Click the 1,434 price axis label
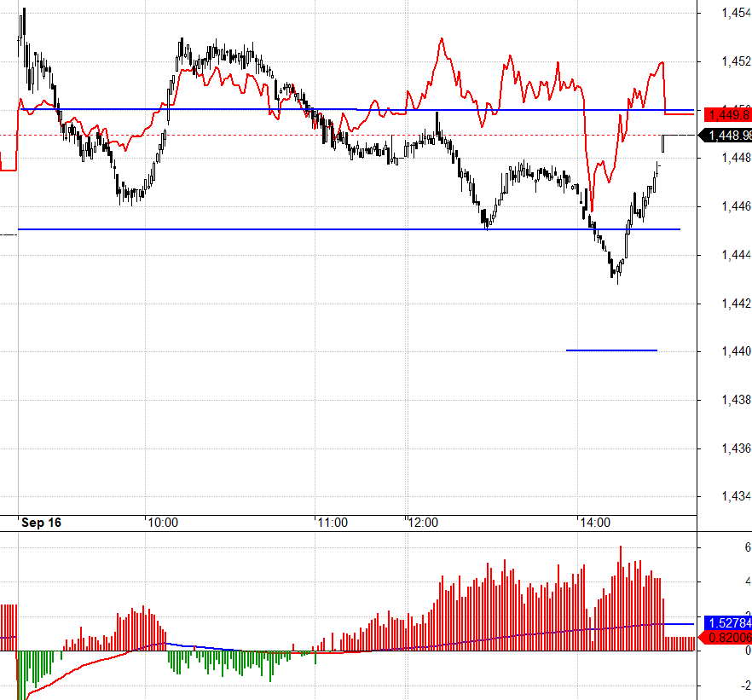The image size is (752, 700). pyautogui.click(x=735, y=496)
